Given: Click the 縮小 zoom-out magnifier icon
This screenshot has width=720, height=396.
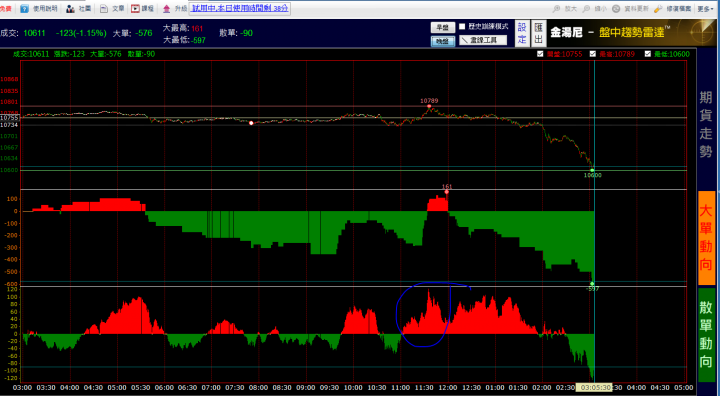Looking at the screenshot, I should (586, 8).
